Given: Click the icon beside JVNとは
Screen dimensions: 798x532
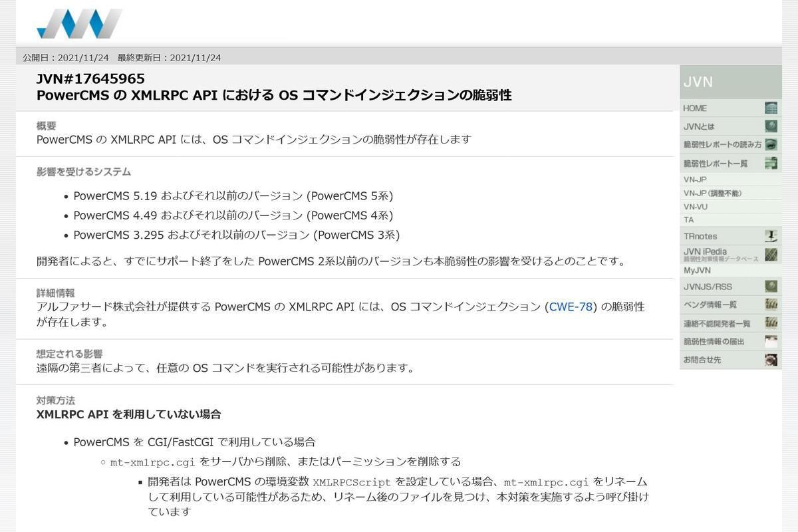Looking at the screenshot, I should click(x=771, y=126).
